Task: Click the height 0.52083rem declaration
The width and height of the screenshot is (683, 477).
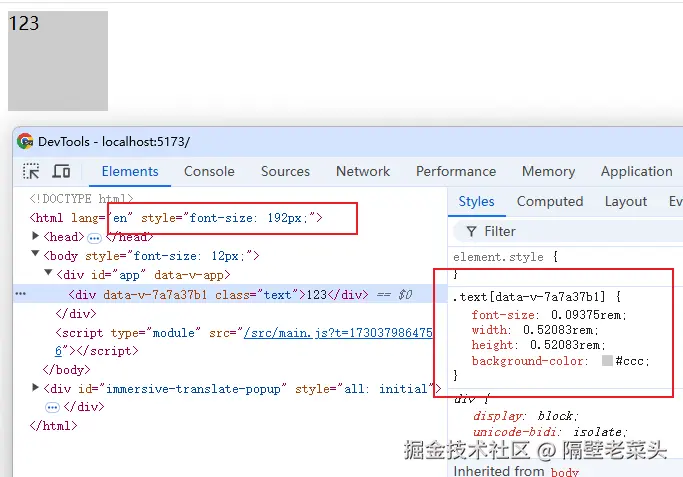Action: tap(539, 345)
